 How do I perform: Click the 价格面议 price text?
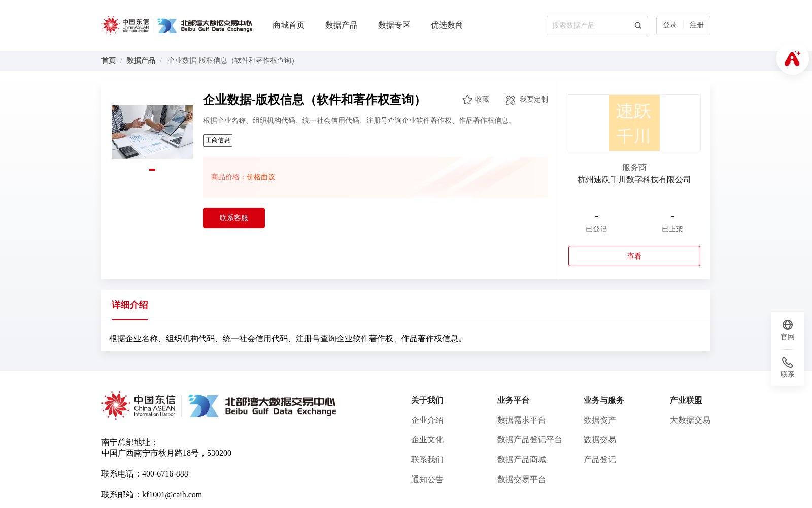(261, 177)
